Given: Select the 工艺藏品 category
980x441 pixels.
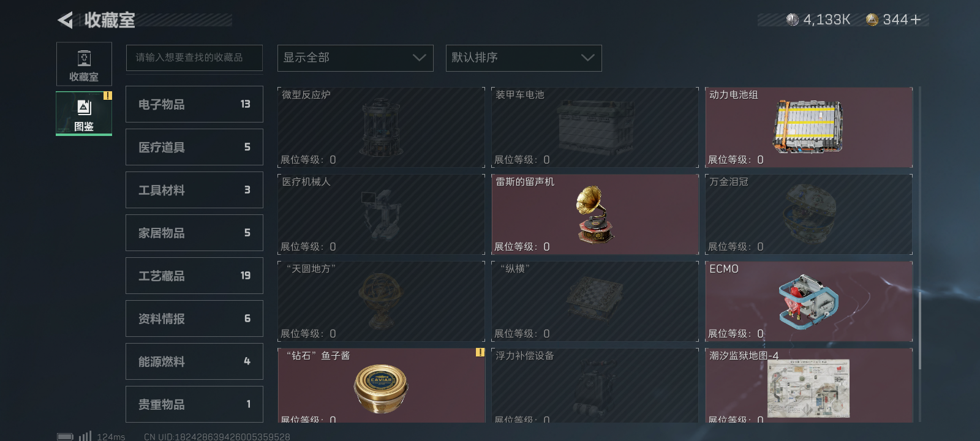Looking at the screenshot, I should tap(194, 276).
